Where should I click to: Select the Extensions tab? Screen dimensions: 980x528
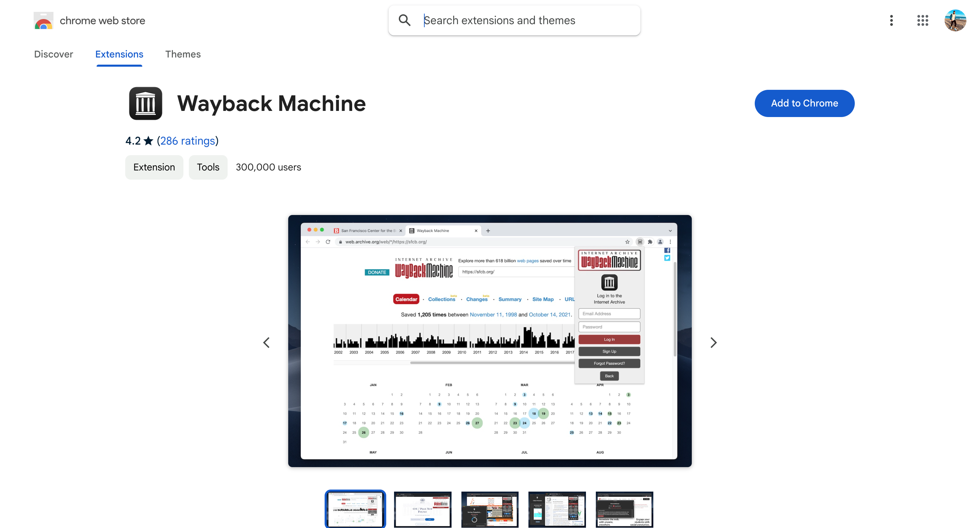pyautogui.click(x=119, y=54)
